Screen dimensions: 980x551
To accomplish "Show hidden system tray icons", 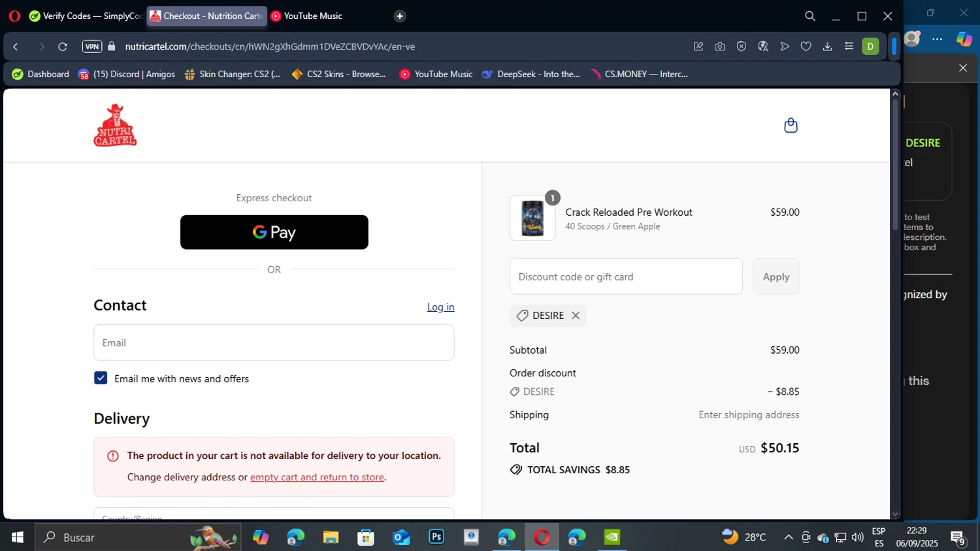I will click(x=789, y=537).
